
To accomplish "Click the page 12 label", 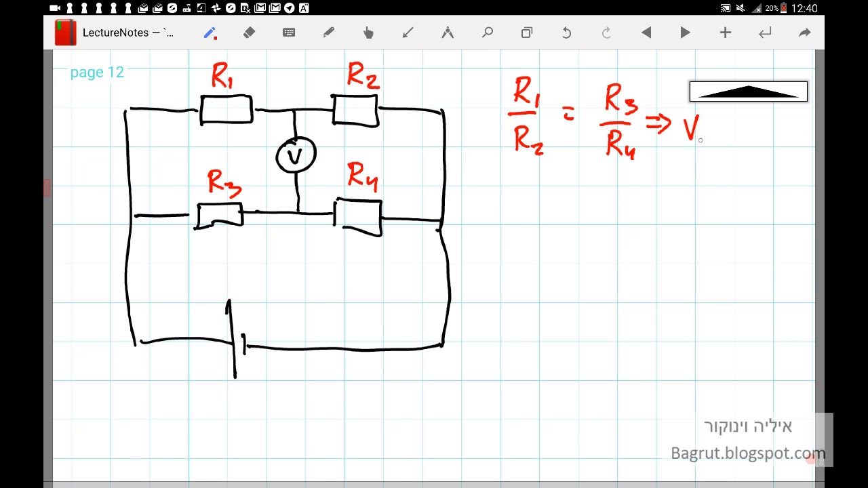I will click(x=97, y=73).
